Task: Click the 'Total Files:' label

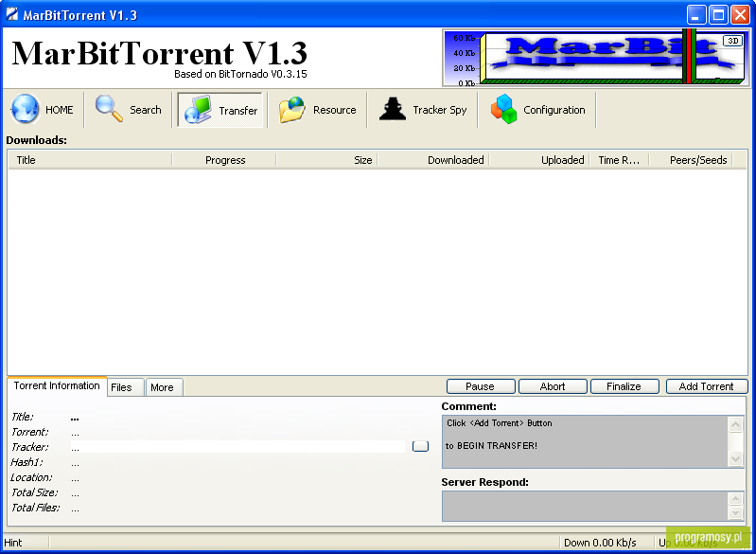Action: click(35, 508)
